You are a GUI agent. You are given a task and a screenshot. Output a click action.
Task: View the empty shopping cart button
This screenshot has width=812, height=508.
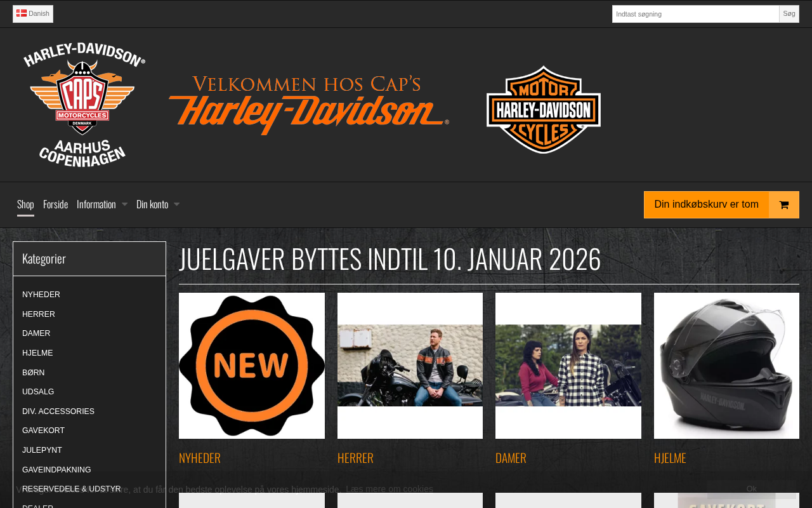point(721,205)
